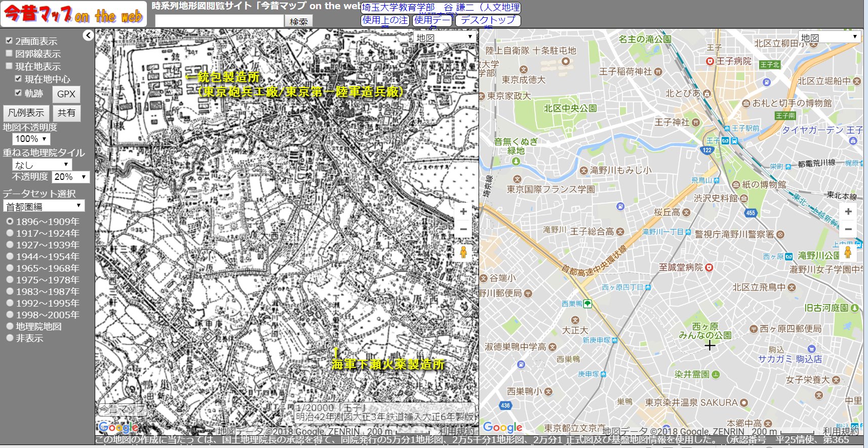
Task: Click the 1/20000「王子」map sheet info box
Action: 385,412
